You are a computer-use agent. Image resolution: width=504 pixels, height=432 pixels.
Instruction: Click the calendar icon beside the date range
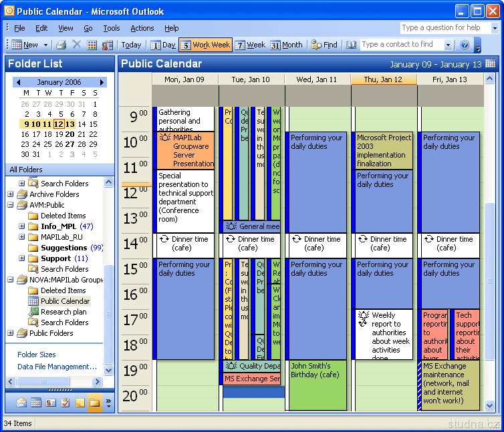point(491,64)
